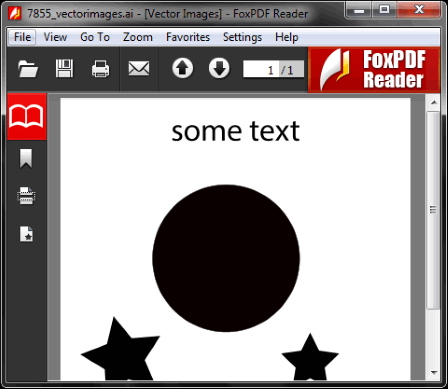
Task: Go to next page with down arrow
Action: click(x=219, y=68)
